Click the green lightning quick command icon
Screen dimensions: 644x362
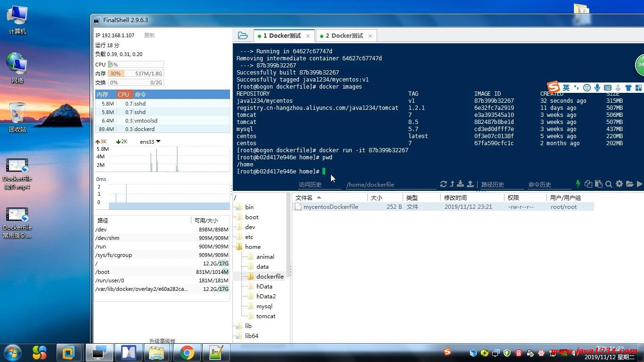(578, 184)
